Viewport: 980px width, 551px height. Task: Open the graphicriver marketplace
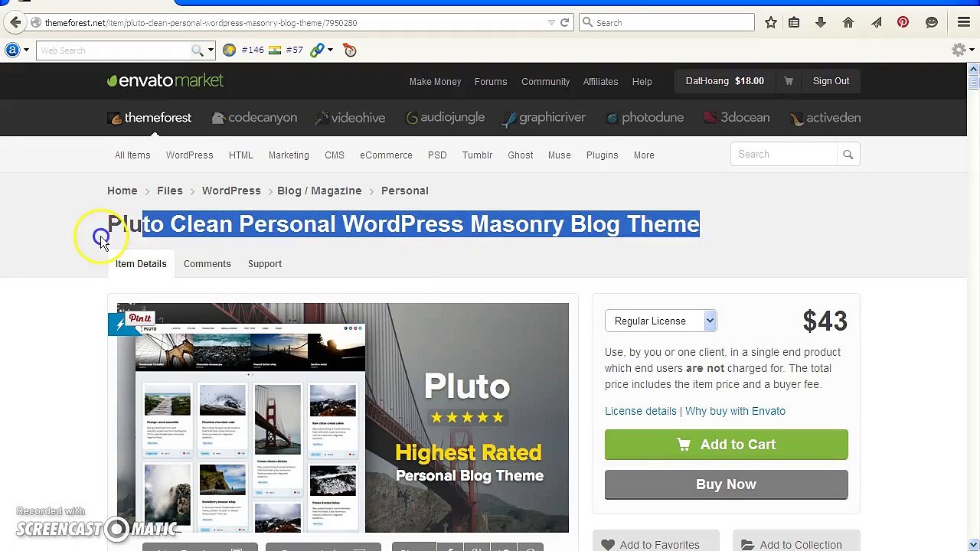pyautogui.click(x=544, y=118)
